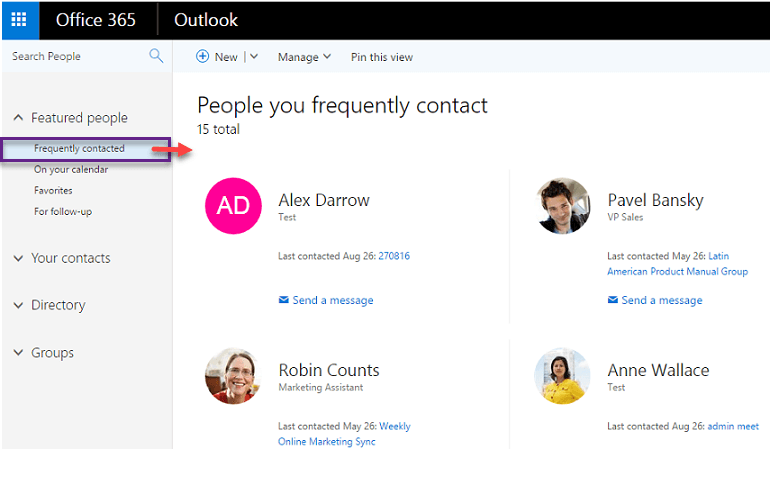Select the Favorites view
The image size is (772, 478).
click(53, 190)
